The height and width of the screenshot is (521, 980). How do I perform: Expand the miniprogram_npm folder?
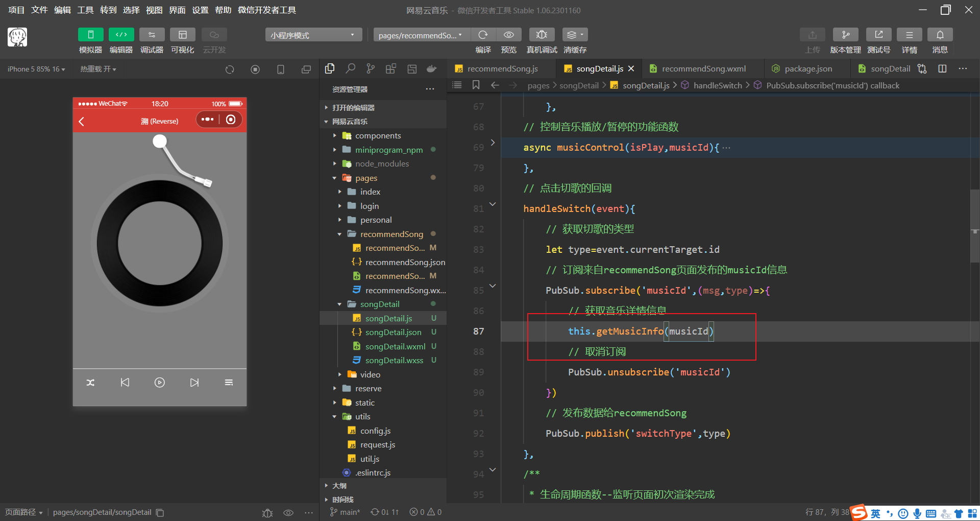pyautogui.click(x=383, y=150)
